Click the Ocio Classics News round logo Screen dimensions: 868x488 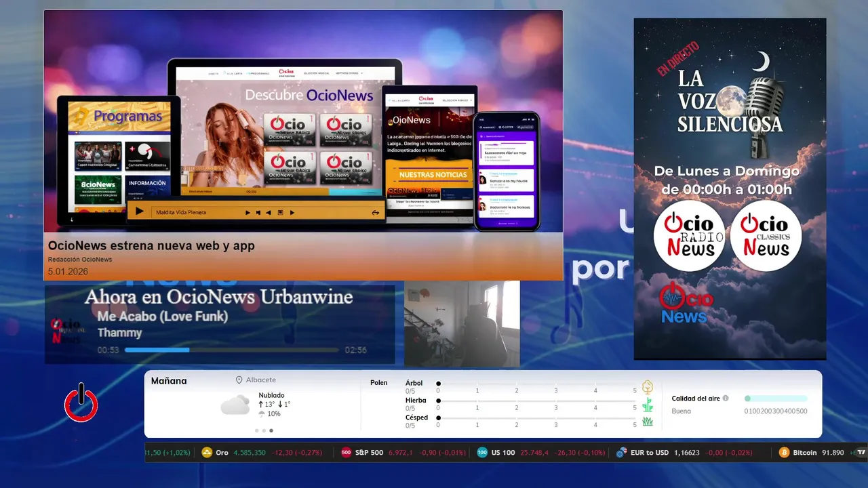(x=766, y=236)
